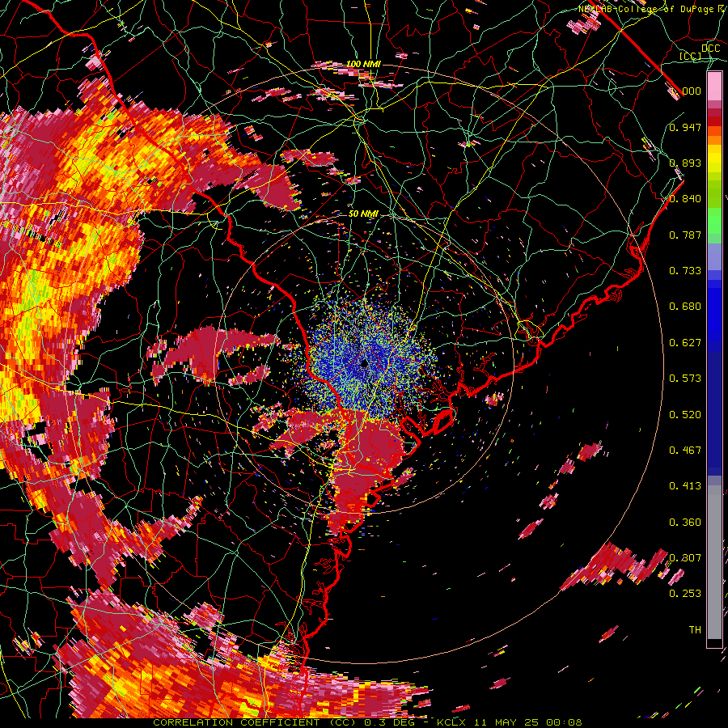Viewport: 728px width, 728px height.
Task: Click the 0.733 scale value
Action: 685,271
